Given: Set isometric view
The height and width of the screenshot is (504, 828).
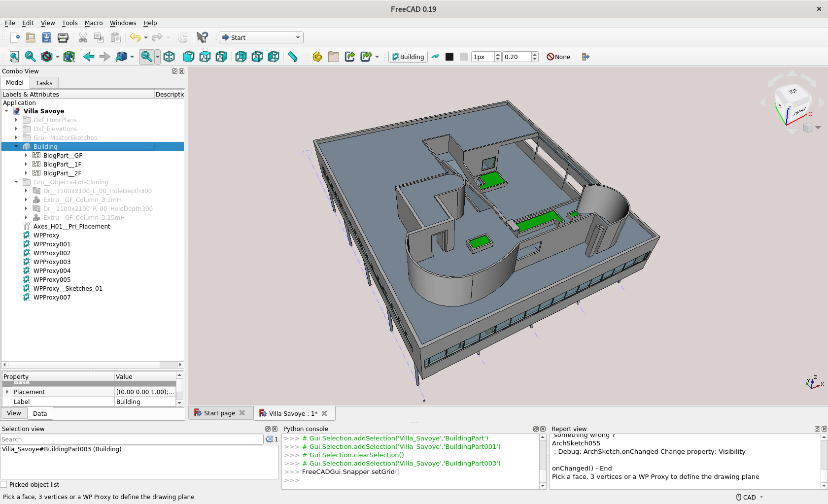Looking at the screenshot, I should point(169,57).
